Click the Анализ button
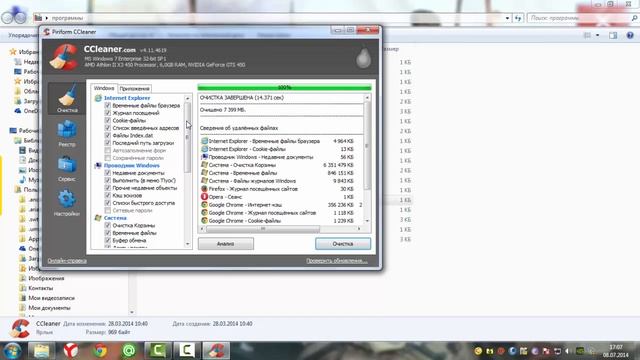This screenshot has height=360, width=640. (x=226, y=244)
